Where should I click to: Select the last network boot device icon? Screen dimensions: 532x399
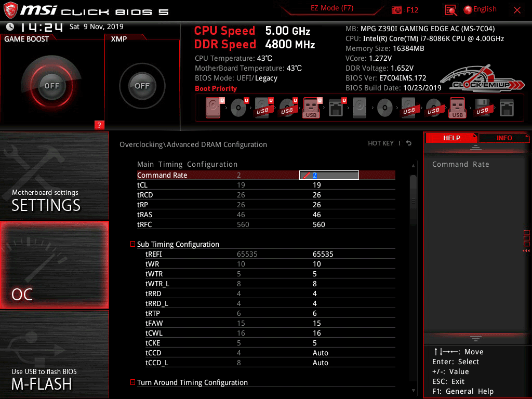[x=507, y=108]
